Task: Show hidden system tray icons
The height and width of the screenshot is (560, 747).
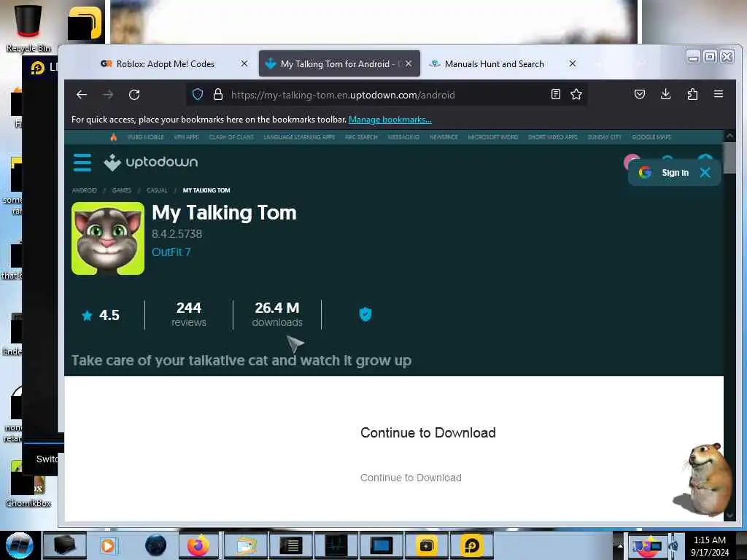Action: pos(620,545)
